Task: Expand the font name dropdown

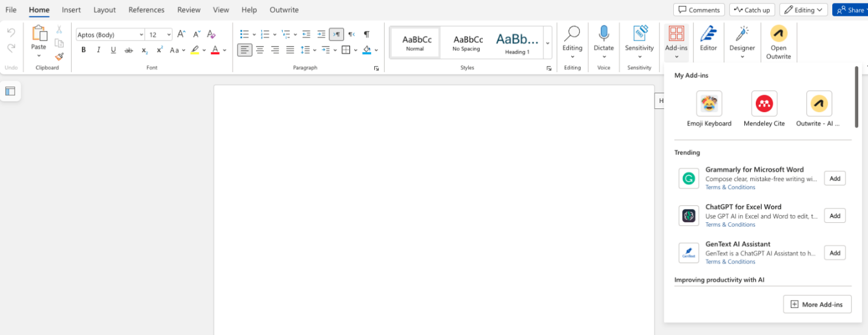Action: (141, 35)
